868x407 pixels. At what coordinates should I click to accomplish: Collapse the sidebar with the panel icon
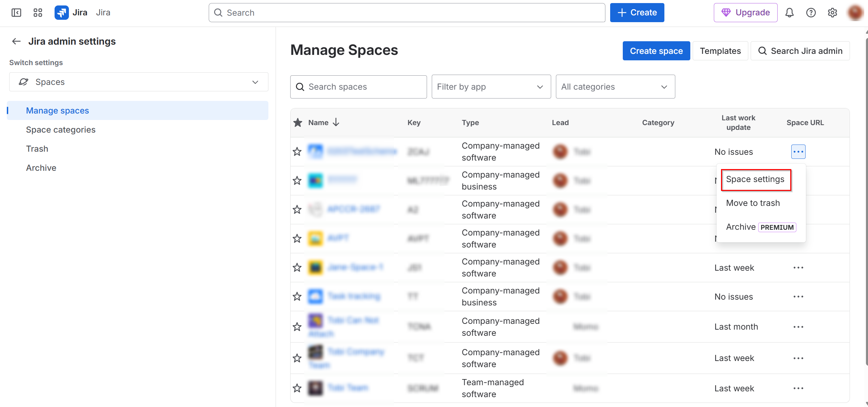pyautogui.click(x=16, y=13)
